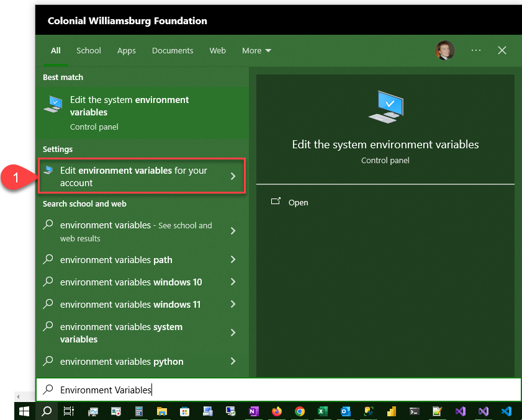Expand arrow for environment variables web results
The height and width of the screenshot is (420, 522).
click(233, 231)
